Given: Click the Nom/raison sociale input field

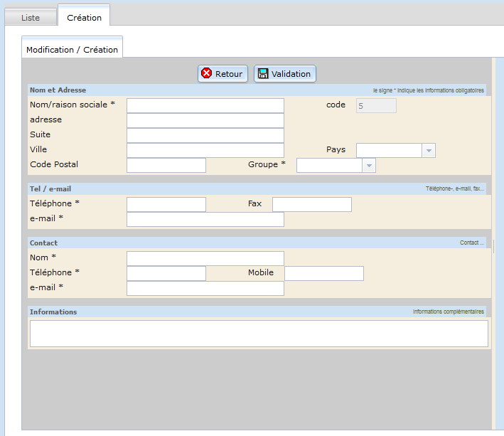Looking at the screenshot, I should tap(205, 105).
